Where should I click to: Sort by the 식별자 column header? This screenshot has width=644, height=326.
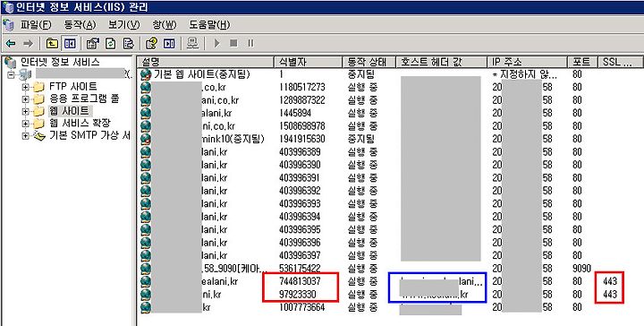point(308,62)
